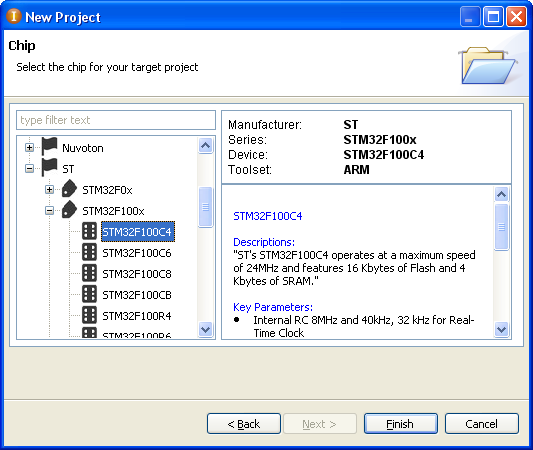Click the Descriptions heading
Image resolution: width=533 pixels, height=450 pixels.
(264, 242)
